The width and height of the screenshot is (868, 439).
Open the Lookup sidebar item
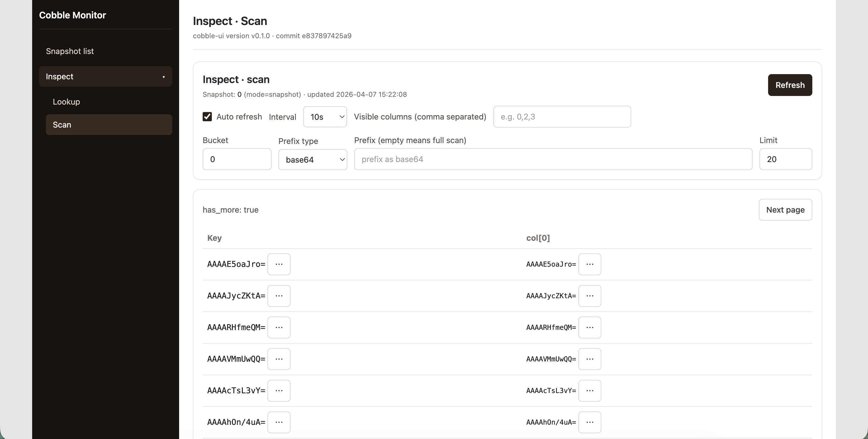66,102
